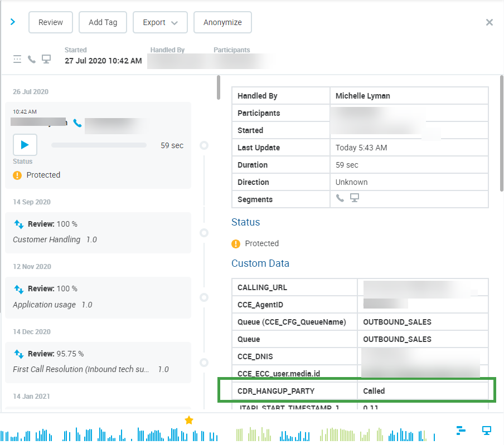Click the Review button
This screenshot has height=445, width=504.
[x=50, y=22]
